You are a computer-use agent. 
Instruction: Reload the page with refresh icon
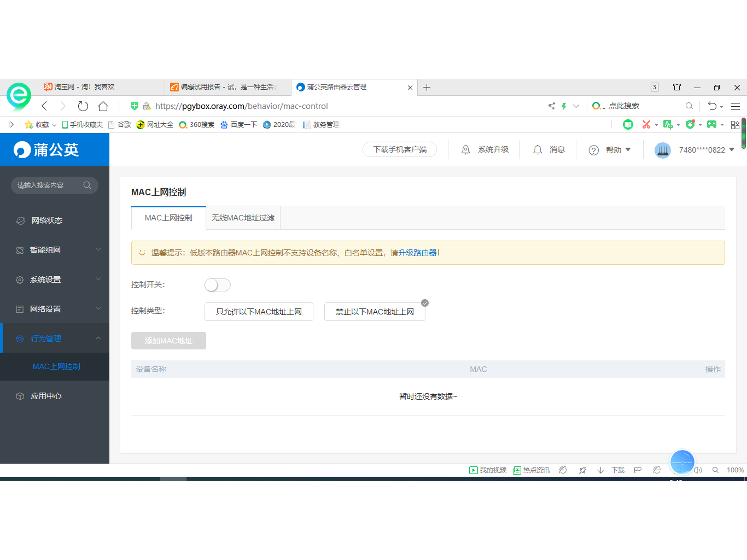83,106
